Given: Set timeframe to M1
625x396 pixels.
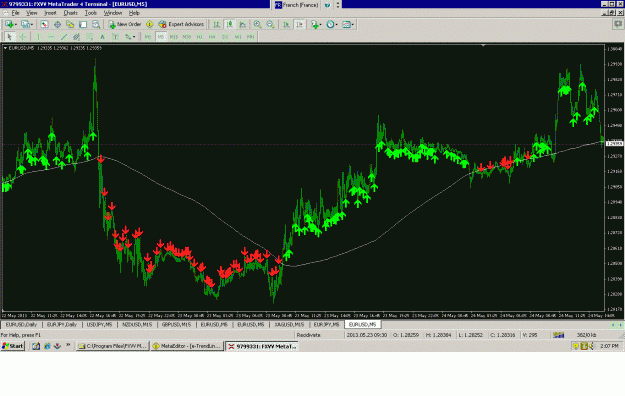Looking at the screenshot, I should 148,37.
